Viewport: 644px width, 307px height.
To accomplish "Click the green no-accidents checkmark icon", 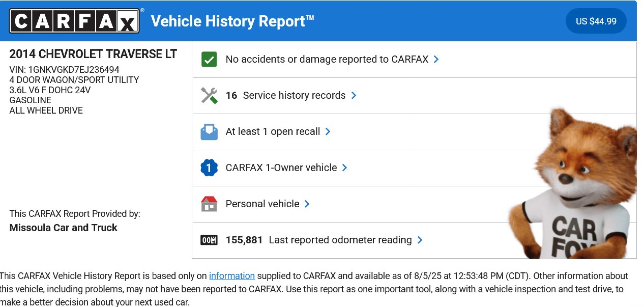I will [209, 59].
